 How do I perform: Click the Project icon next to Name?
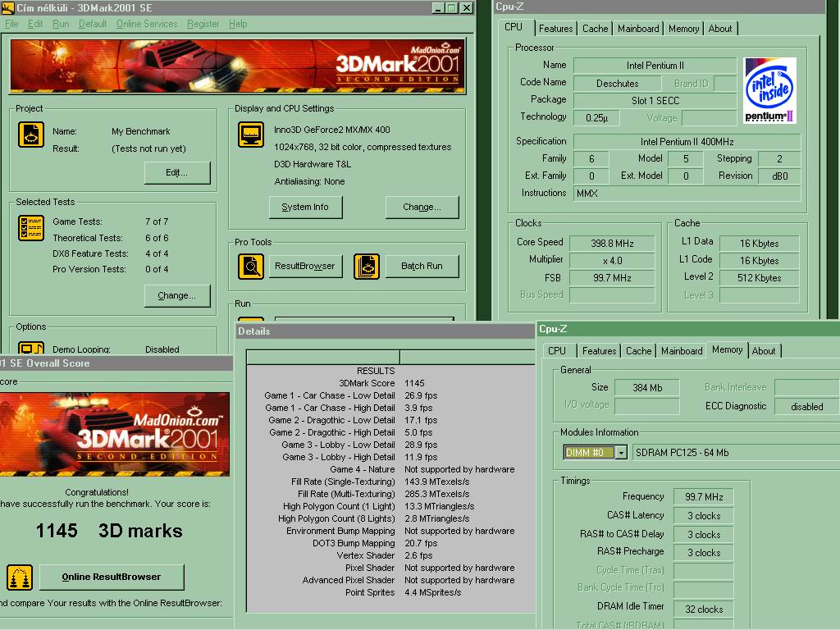(31, 134)
